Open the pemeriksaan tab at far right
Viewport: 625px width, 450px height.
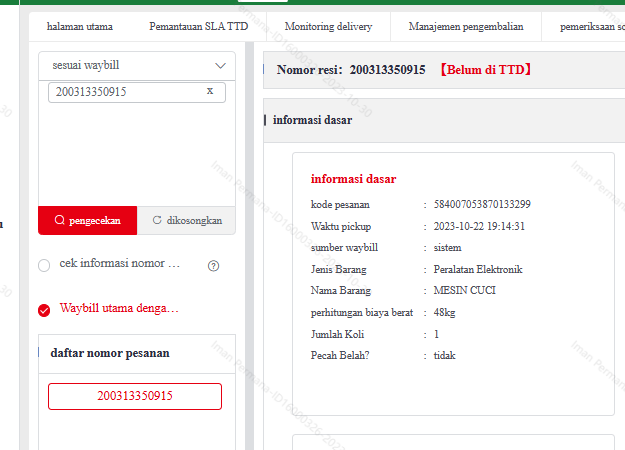(592, 27)
